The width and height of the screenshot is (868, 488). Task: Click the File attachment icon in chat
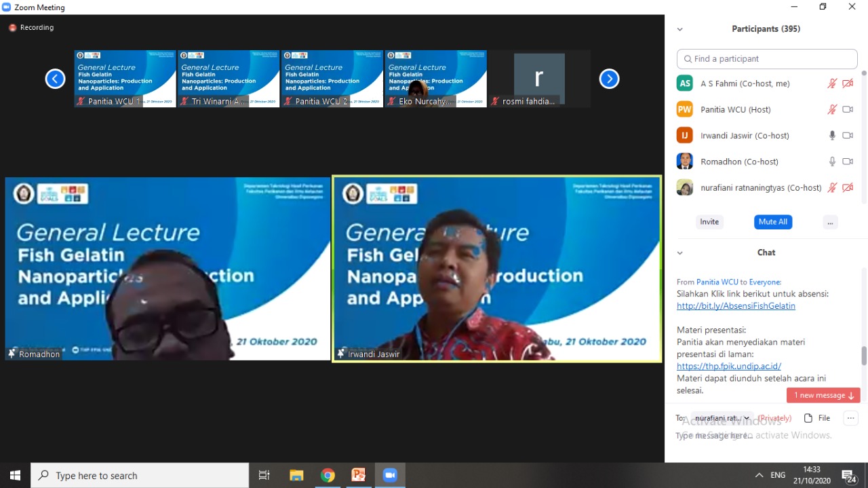click(x=816, y=418)
